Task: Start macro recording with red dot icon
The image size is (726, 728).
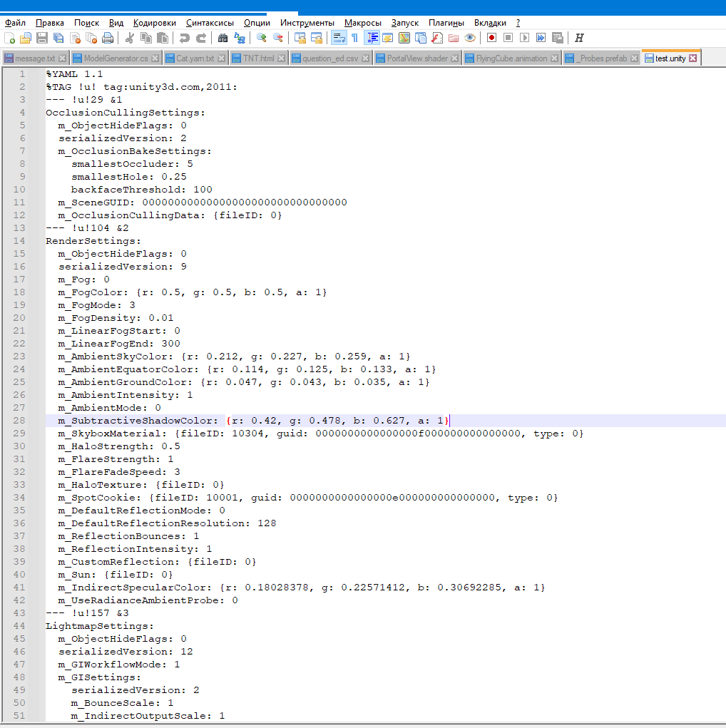Action: coord(491,38)
